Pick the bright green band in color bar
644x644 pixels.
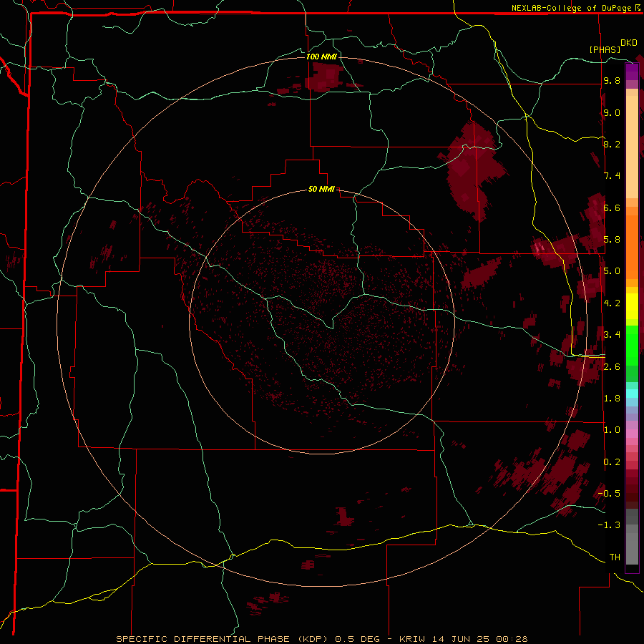pos(632,345)
